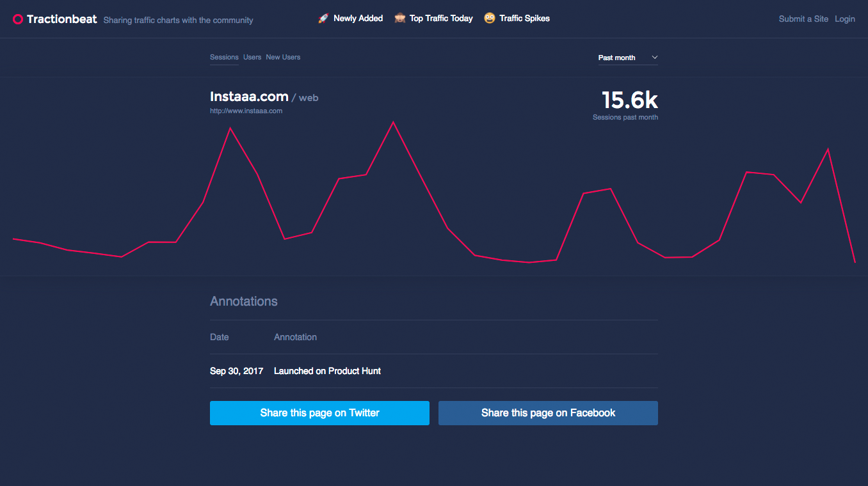Share this page on Twitter
This screenshot has height=486, width=868.
(319, 413)
